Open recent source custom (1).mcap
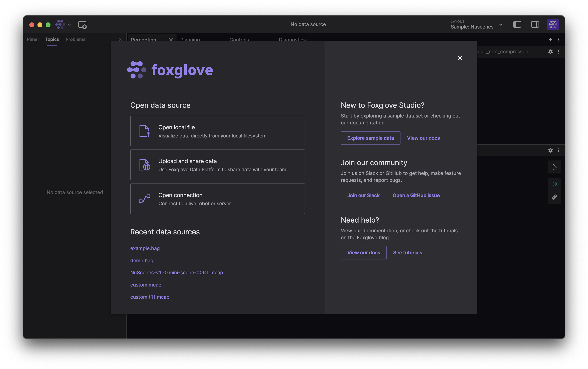 pyautogui.click(x=150, y=297)
